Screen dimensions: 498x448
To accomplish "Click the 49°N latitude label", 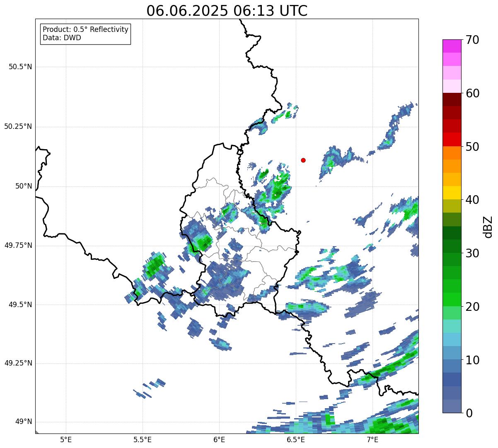I will coord(24,421).
